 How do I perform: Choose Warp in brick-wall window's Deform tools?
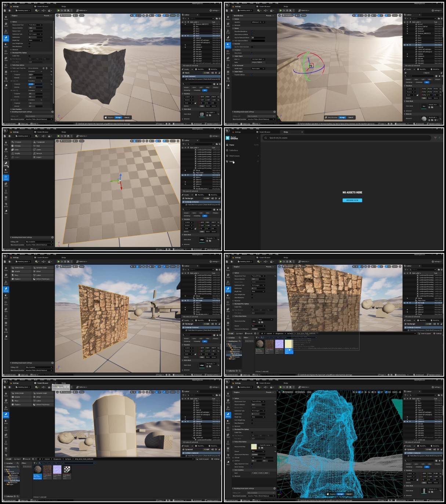22,275
